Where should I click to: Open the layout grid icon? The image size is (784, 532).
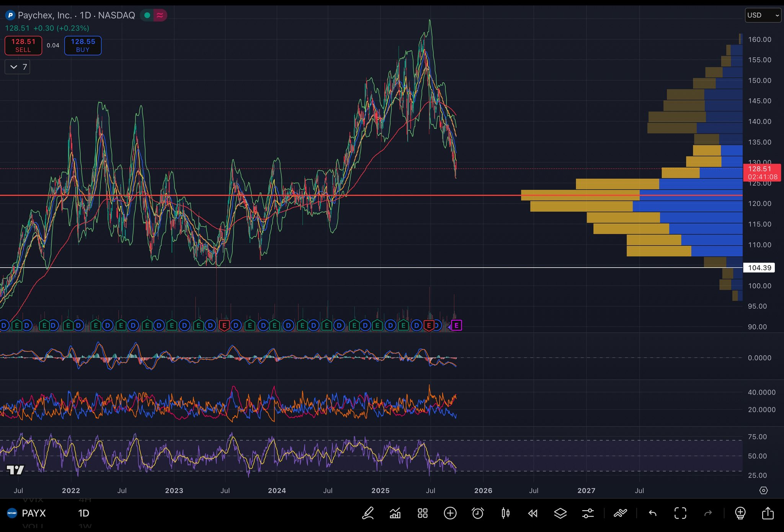[x=423, y=513]
